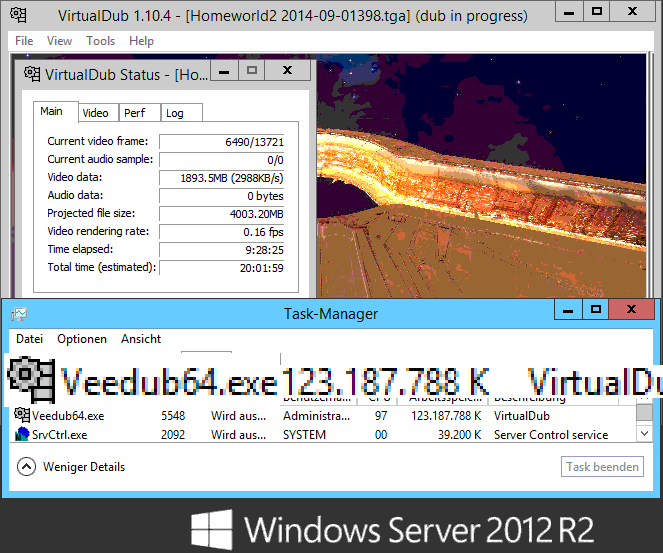The height and width of the screenshot is (553, 663).
Task: Close the VirtualDub Status dialog
Action: (x=288, y=71)
